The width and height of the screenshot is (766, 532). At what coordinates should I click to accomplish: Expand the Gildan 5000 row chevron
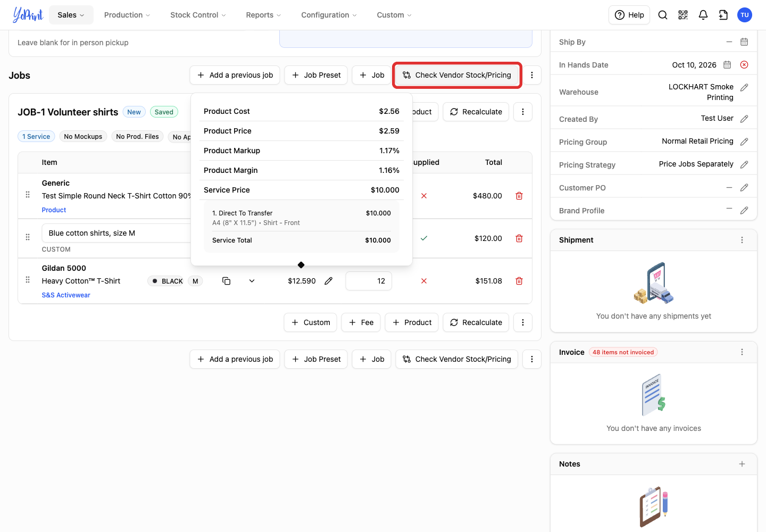point(252,281)
